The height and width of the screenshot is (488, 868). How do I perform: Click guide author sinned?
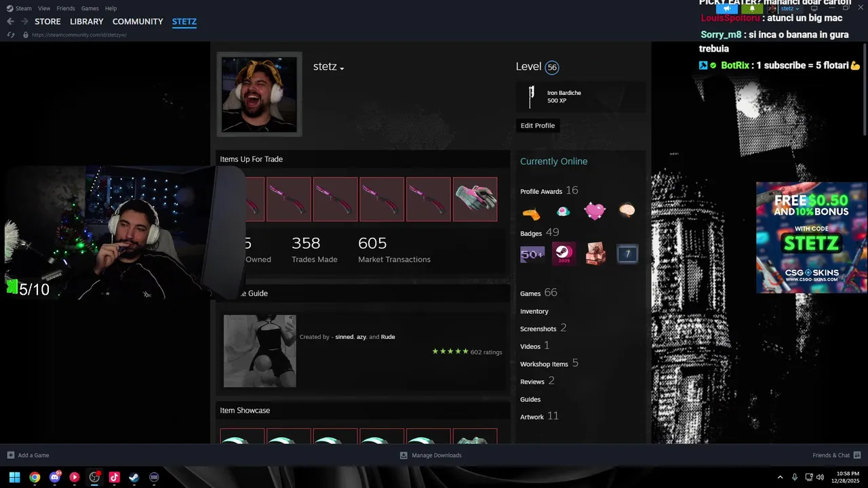[x=344, y=337]
